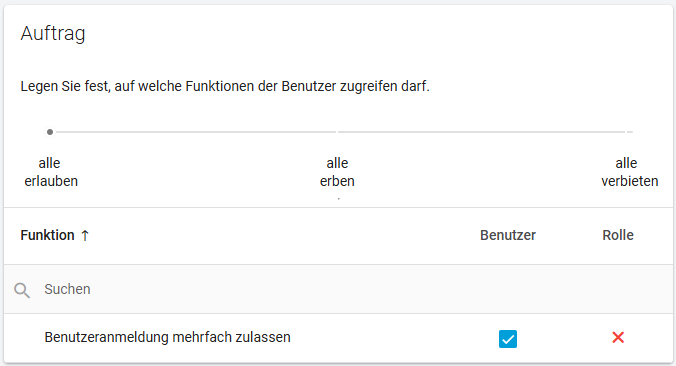The width and height of the screenshot is (676, 366).
Task: Select the Benutzeranmeldung mehrfach zulassen row text
Action: pyautogui.click(x=167, y=337)
